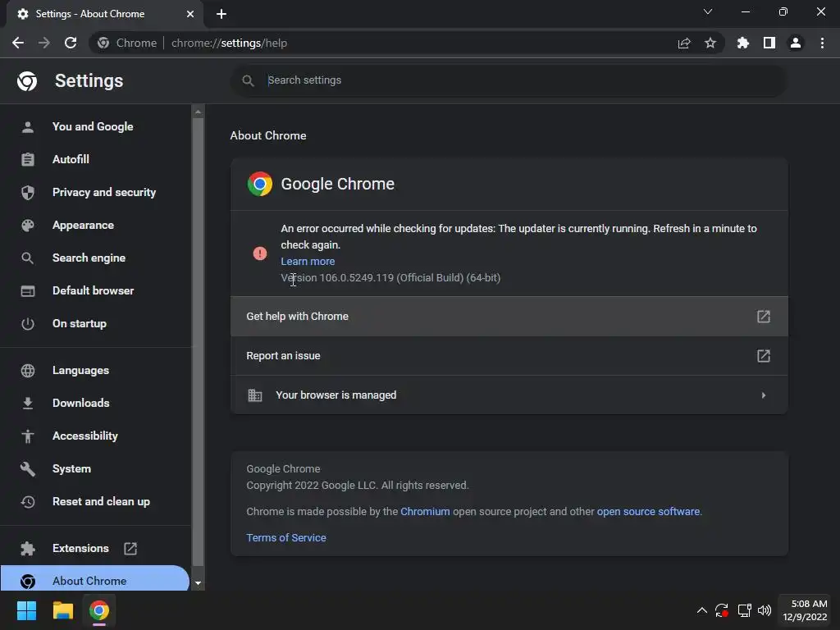The height and width of the screenshot is (630, 840).
Task: Close the Settings - About Chrome tab
Action: [190, 14]
